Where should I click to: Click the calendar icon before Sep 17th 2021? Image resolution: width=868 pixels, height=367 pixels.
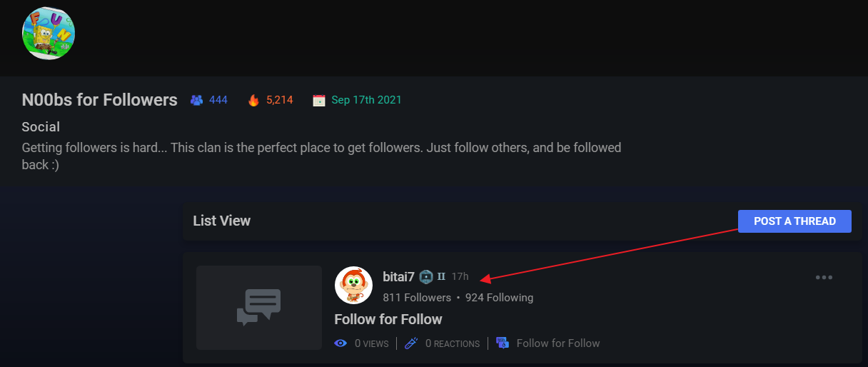click(x=319, y=101)
